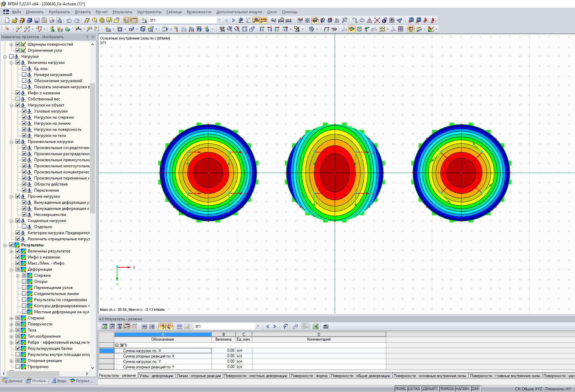Disable Макс./Мин. - Инфо checkbox

coord(18,263)
